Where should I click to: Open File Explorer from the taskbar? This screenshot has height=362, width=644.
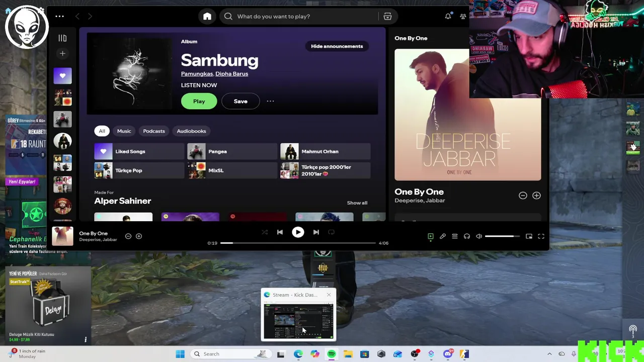[348, 354]
